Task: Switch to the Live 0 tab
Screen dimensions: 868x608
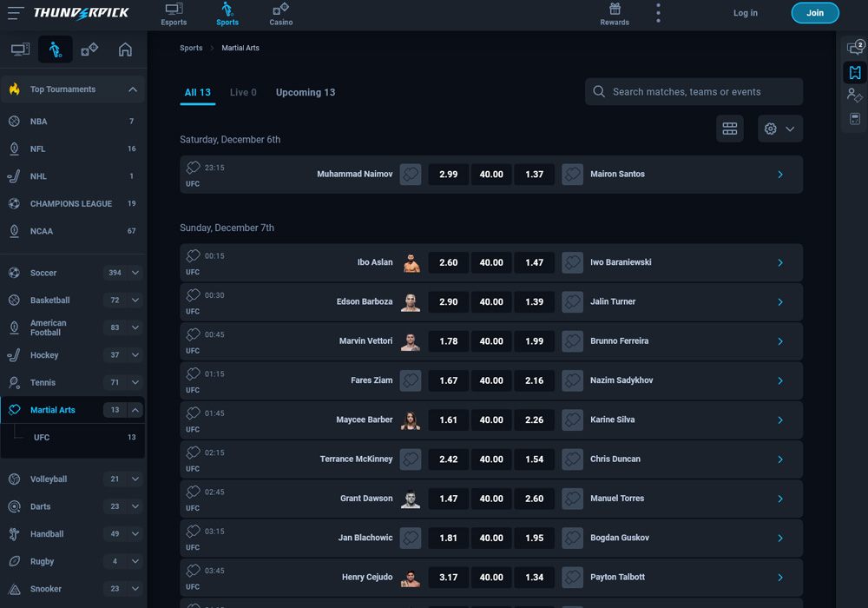Action: [242, 92]
